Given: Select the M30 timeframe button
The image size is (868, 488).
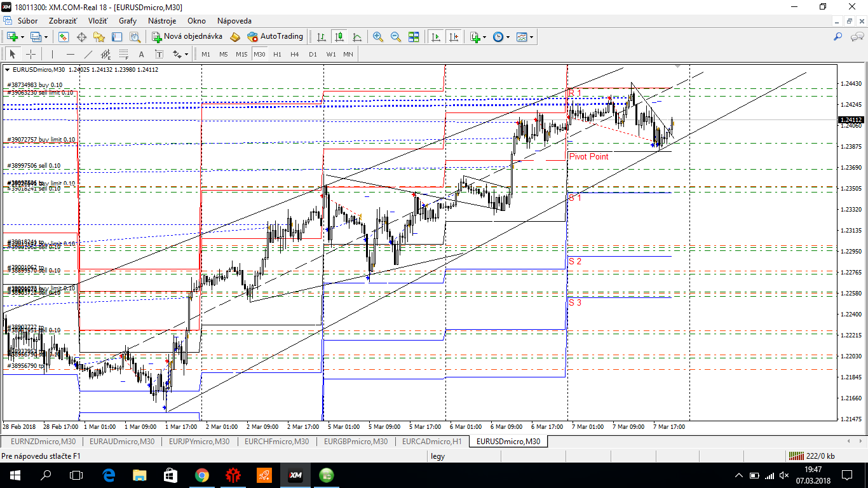Looking at the screenshot, I should point(259,54).
